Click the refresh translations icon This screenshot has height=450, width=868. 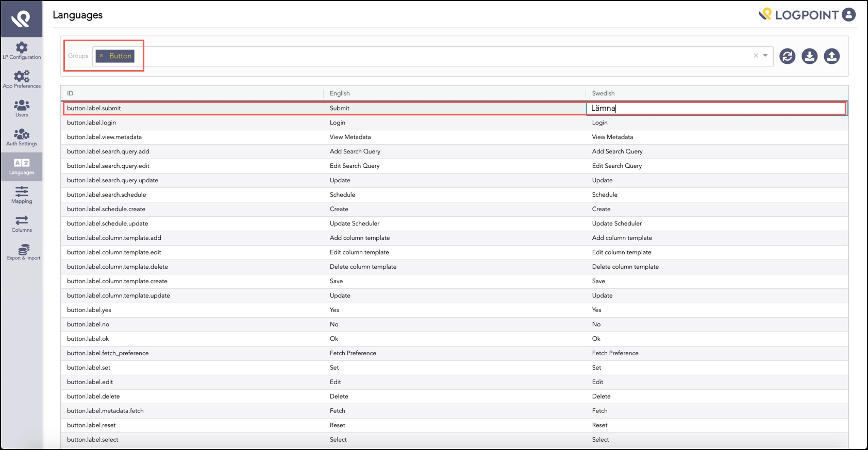tap(787, 56)
